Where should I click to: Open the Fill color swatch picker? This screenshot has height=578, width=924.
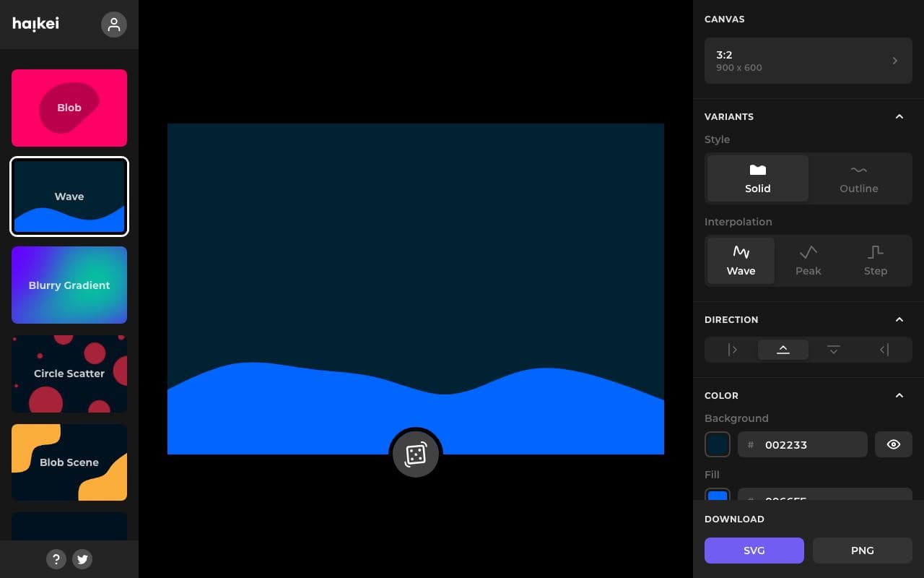click(718, 494)
